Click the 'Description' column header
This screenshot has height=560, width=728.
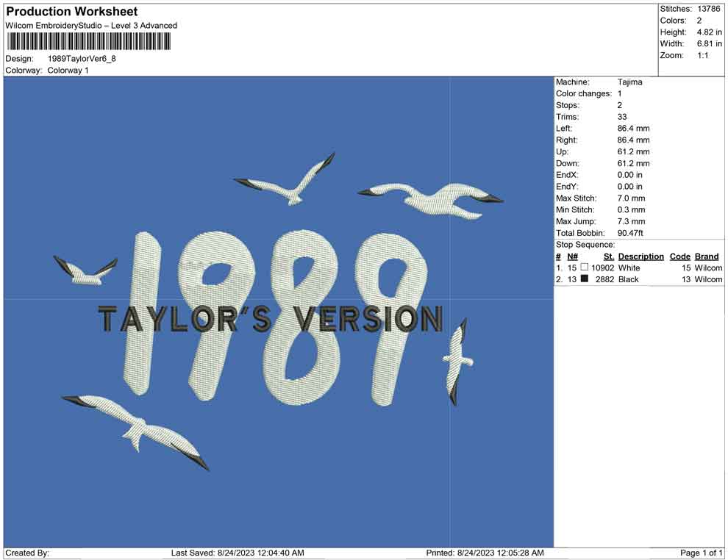click(640, 256)
